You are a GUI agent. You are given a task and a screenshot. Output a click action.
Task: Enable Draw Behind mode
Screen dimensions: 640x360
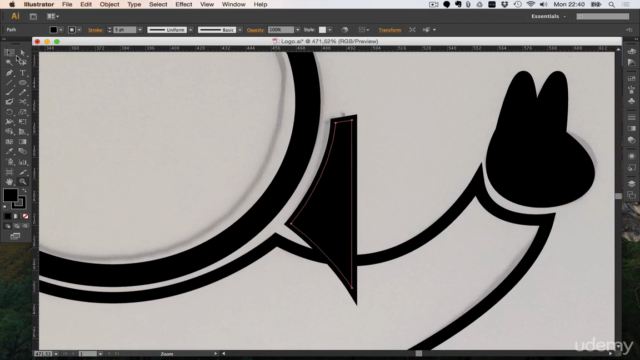(16, 226)
